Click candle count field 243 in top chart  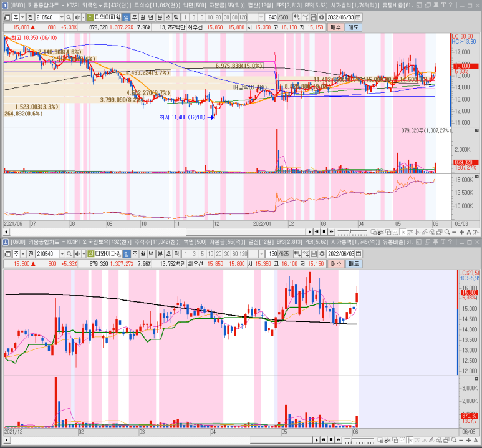tap(272, 17)
